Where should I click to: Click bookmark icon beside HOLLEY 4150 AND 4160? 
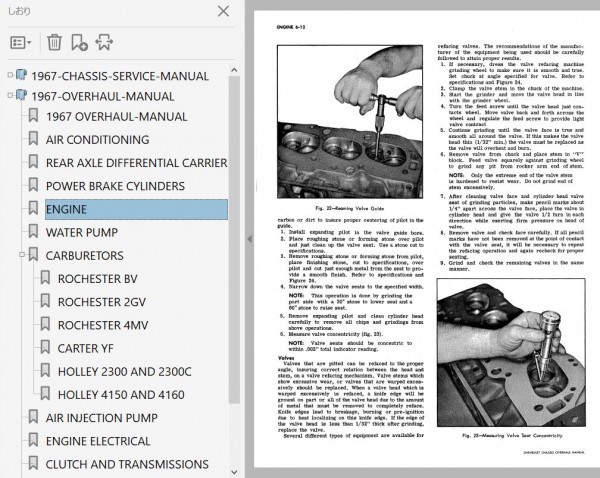[x=45, y=393]
